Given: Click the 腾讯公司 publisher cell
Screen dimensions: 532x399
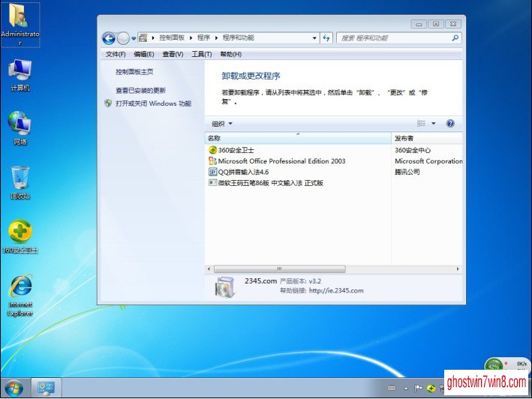Looking at the screenshot, I should [x=407, y=172].
